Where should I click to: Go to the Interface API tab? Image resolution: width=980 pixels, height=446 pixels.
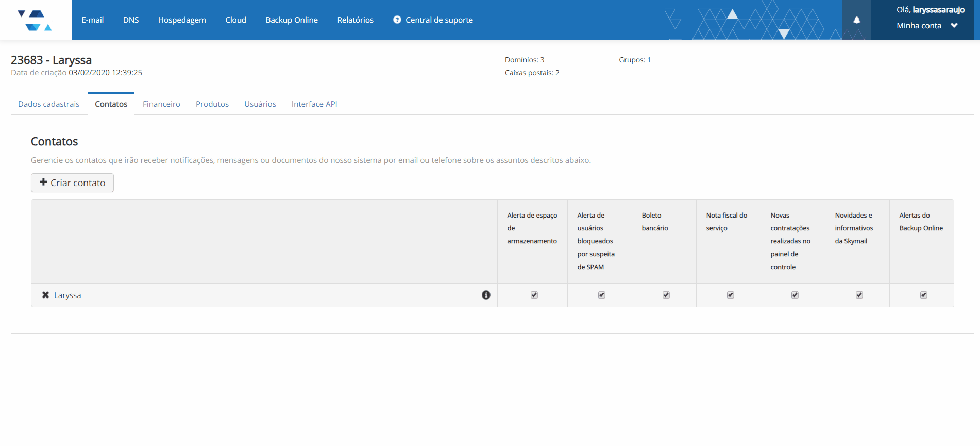click(314, 104)
